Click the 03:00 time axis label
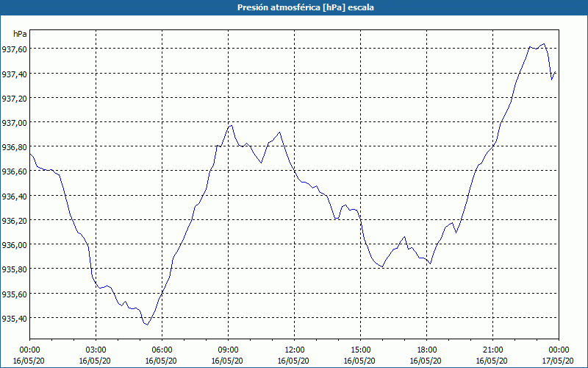The height and width of the screenshot is (368, 588). pos(96,350)
